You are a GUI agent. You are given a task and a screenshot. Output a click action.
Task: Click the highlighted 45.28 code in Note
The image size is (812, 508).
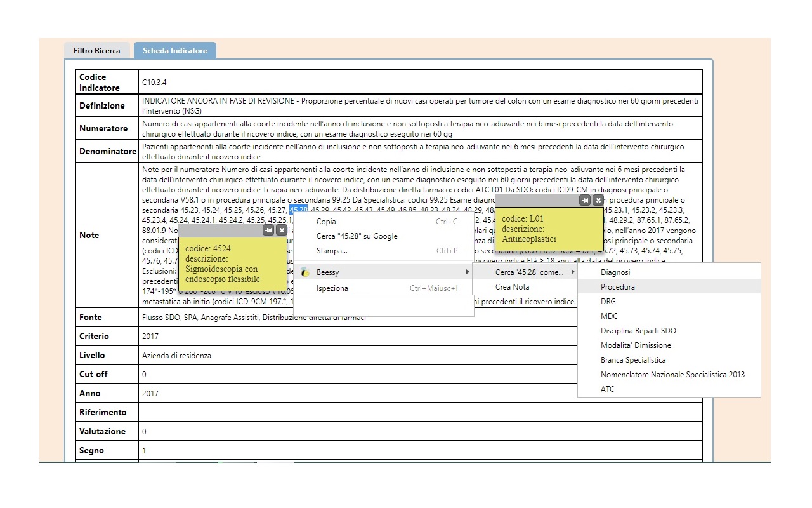[298, 210]
